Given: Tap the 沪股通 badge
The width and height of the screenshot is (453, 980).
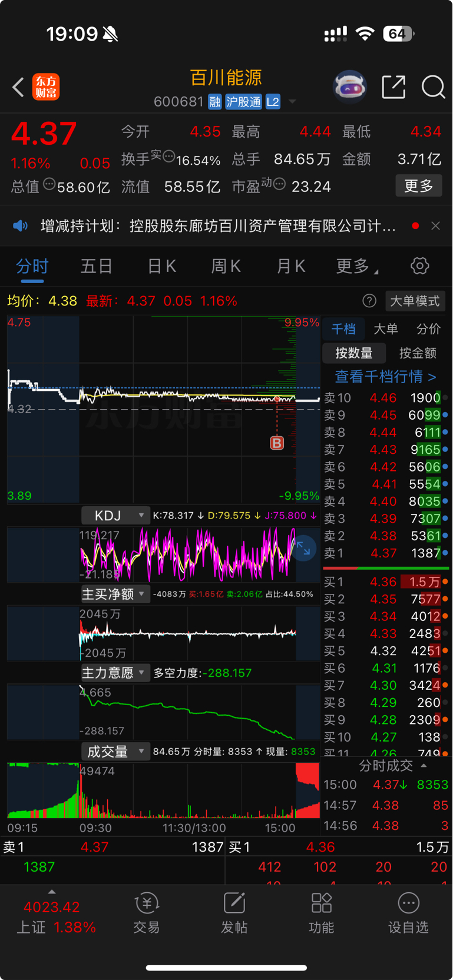Looking at the screenshot, I should pos(243,102).
